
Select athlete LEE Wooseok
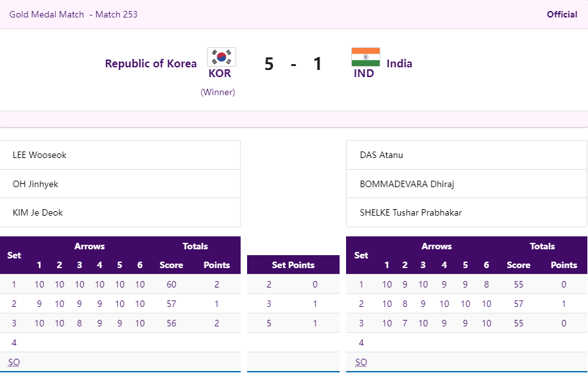[x=39, y=155]
